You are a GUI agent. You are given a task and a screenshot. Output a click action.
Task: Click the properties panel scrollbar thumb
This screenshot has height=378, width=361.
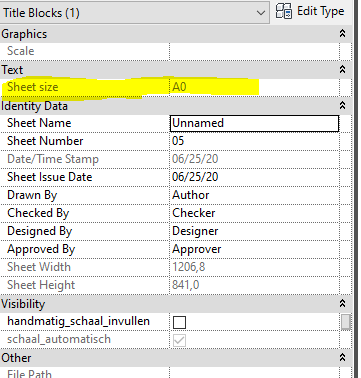coord(346,322)
